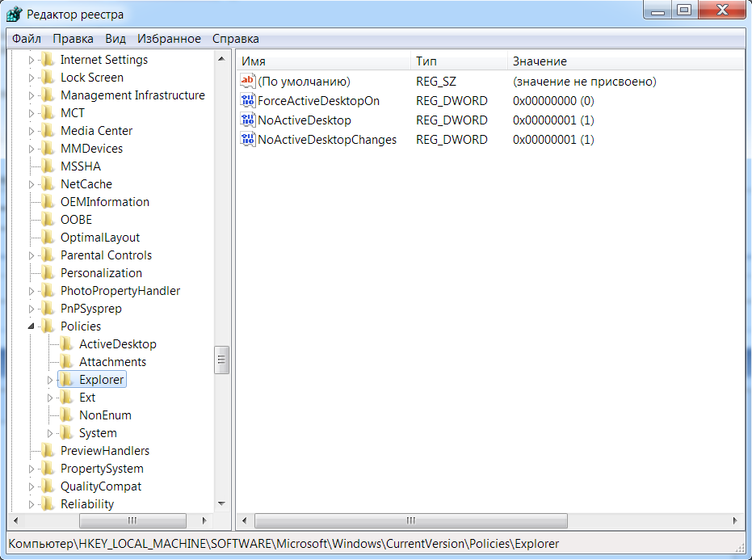Select the ActiveDesktop folder icon

pyautogui.click(x=66, y=344)
